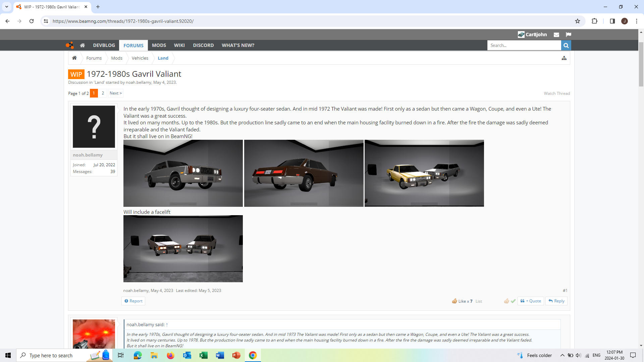Viewport: 644px width, 362px height.
Task: Click the Windows taskbar search box
Action: [x=64, y=355]
